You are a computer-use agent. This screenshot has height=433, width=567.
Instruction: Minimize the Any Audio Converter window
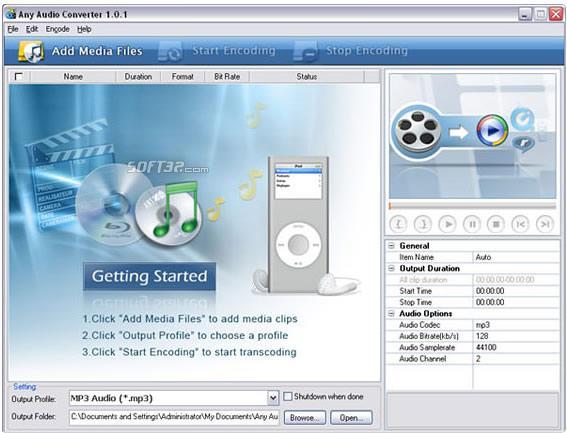525,14
